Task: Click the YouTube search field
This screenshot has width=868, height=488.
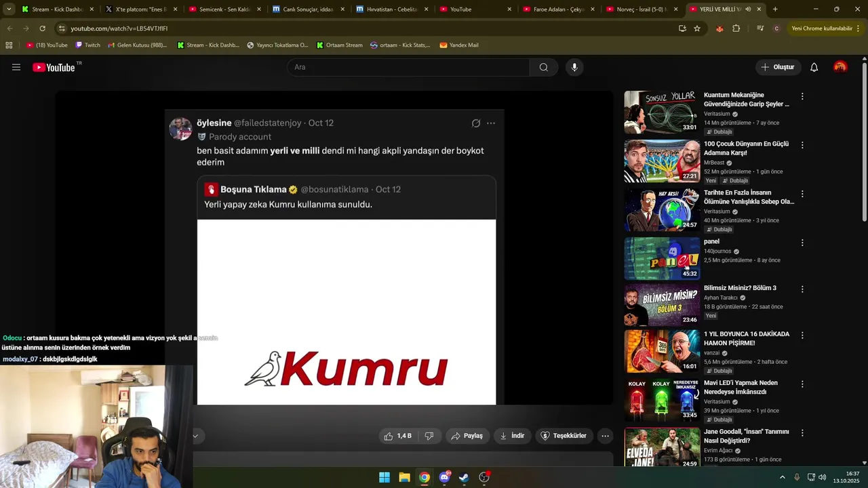Action: click(408, 67)
